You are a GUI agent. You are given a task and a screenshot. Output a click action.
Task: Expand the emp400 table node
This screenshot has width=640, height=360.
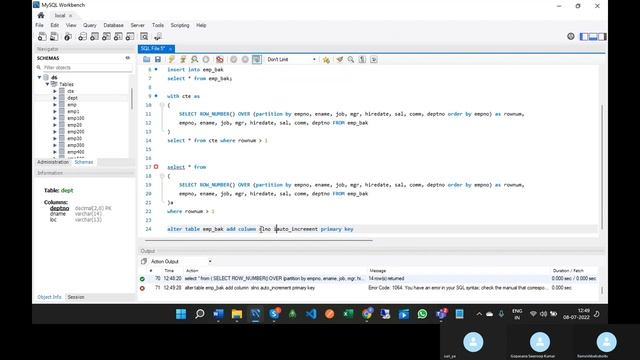tap(55, 152)
